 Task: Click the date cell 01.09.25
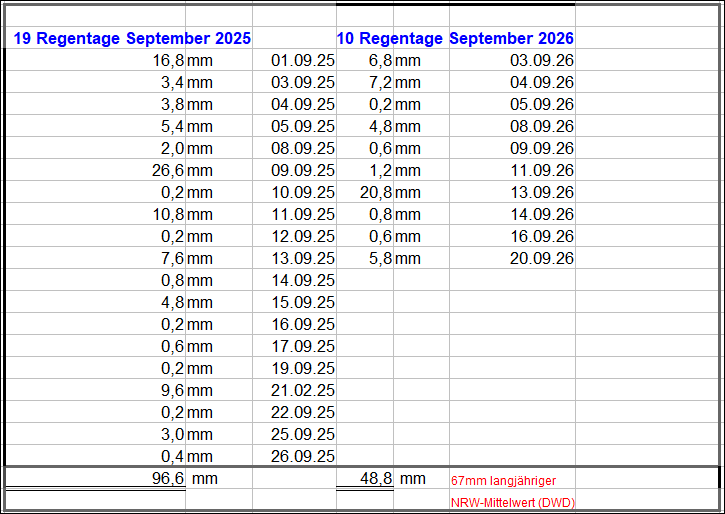click(303, 60)
